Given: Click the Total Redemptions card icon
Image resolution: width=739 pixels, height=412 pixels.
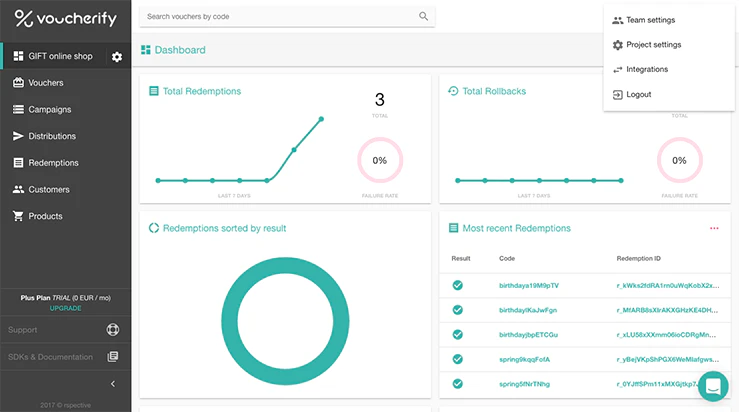Looking at the screenshot, I should coord(154,91).
